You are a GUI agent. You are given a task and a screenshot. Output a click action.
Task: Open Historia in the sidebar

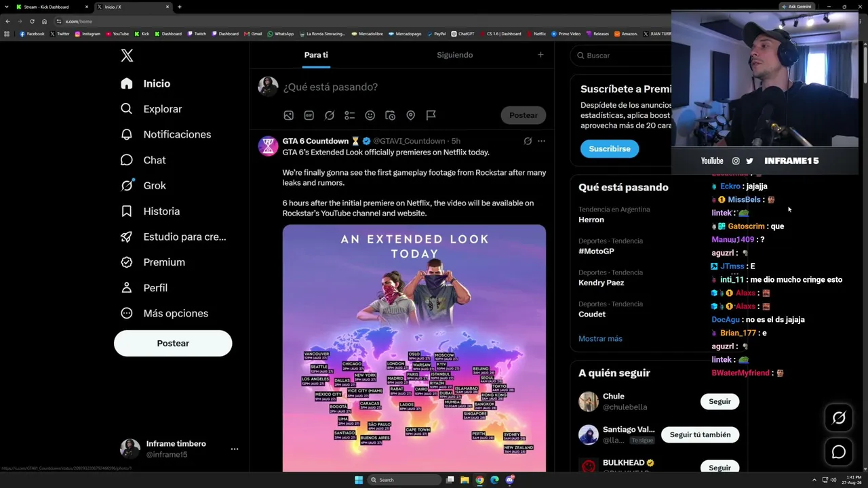(150, 211)
